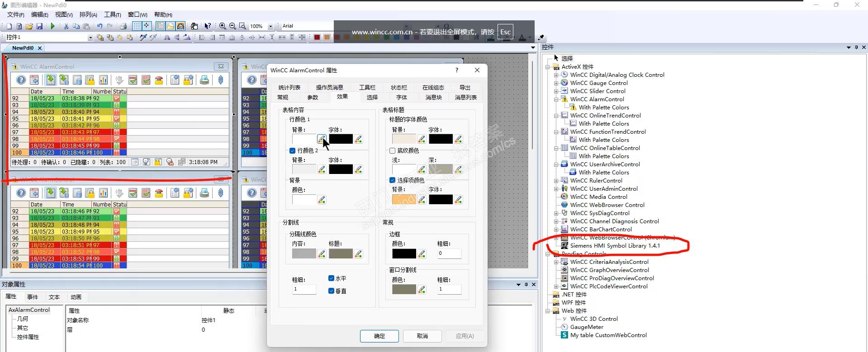Collapse the WinCC OnlineTrendControl node
Image resolution: width=868 pixels, height=352 pixels.
coord(556,116)
